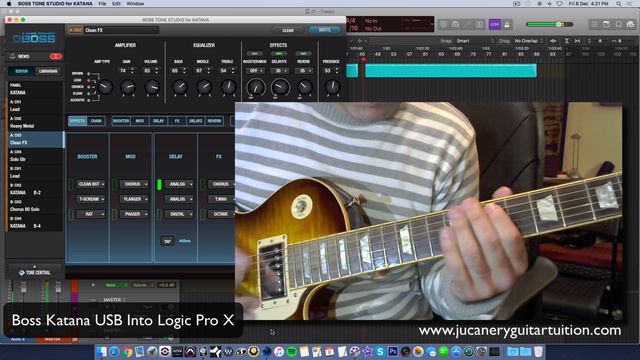Select BROWN amp type
Image resolution: width=640 pixels, height=360 pixels.
tap(89, 73)
